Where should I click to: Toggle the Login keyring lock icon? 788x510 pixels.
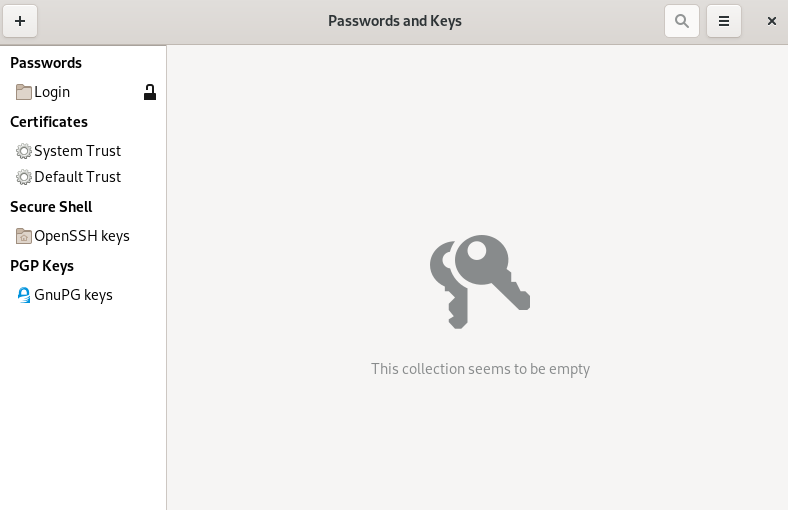(150, 92)
